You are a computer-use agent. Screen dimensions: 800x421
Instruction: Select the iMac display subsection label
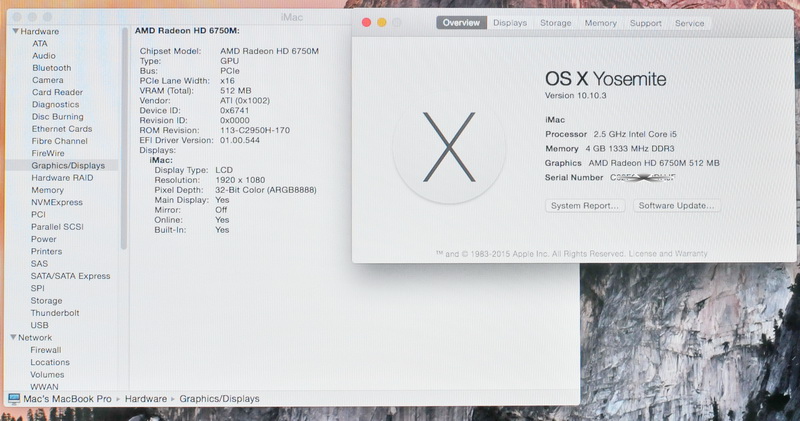[x=161, y=160]
